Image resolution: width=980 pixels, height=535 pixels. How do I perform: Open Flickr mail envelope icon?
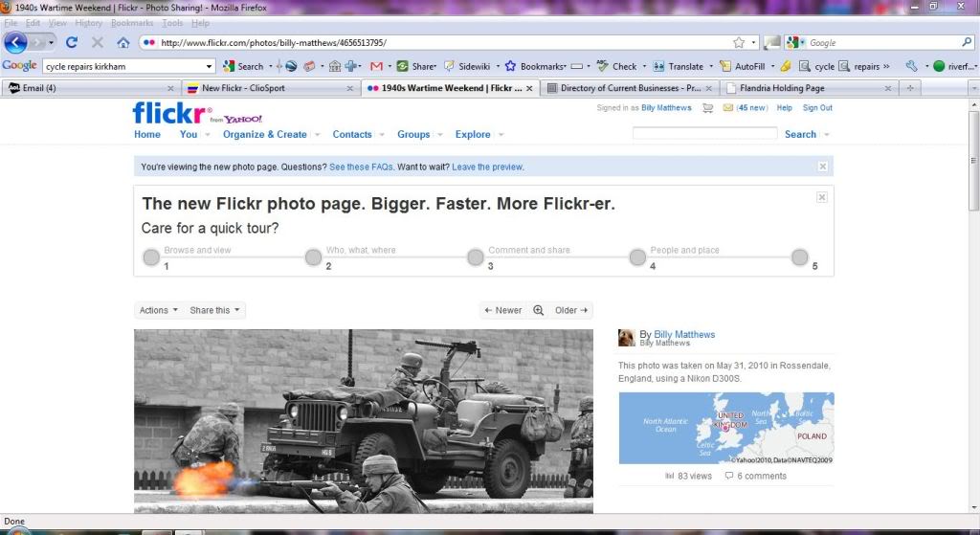click(x=727, y=108)
